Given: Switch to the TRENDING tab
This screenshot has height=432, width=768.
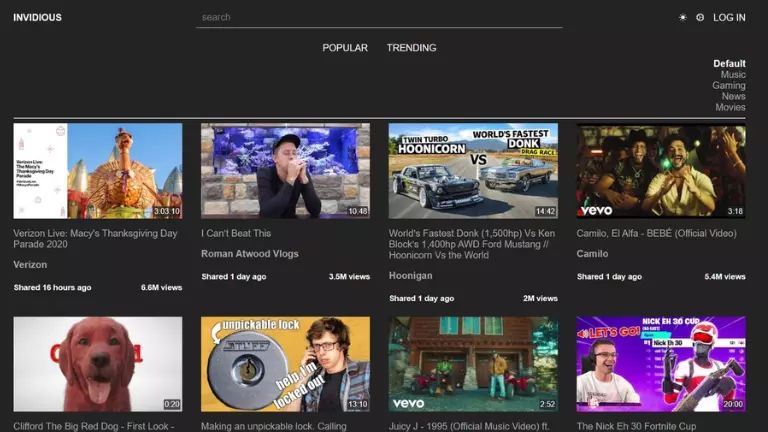Looking at the screenshot, I should pyautogui.click(x=411, y=48).
